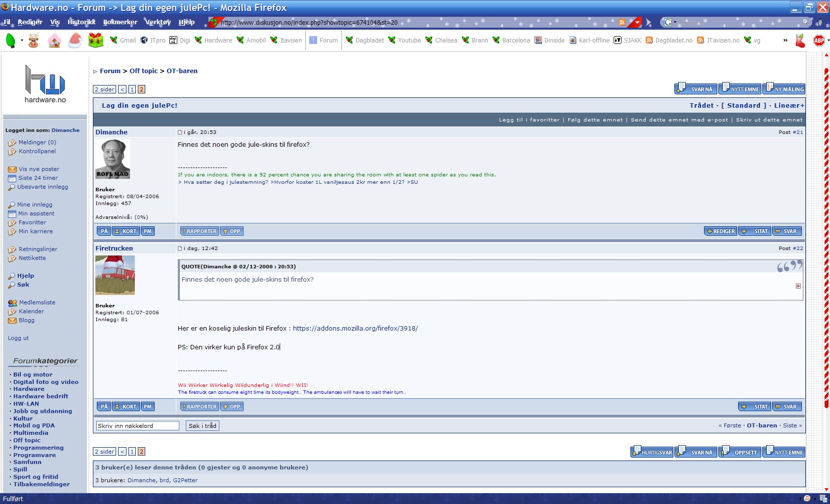
Task: Open the Historikk menu
Action: click(x=82, y=22)
